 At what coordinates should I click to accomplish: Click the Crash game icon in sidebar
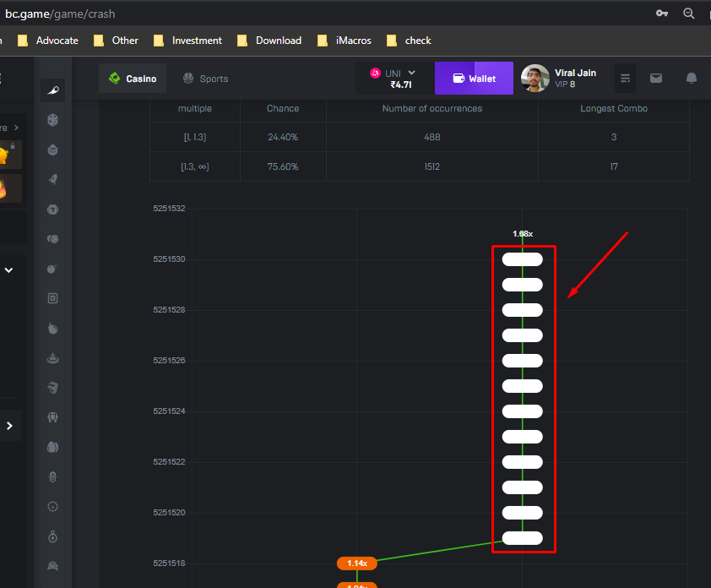tap(52, 91)
